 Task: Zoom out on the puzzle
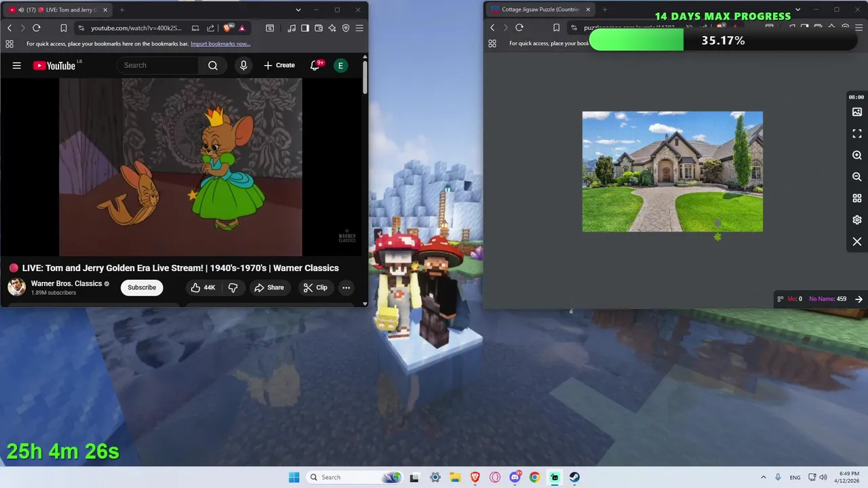click(x=857, y=177)
